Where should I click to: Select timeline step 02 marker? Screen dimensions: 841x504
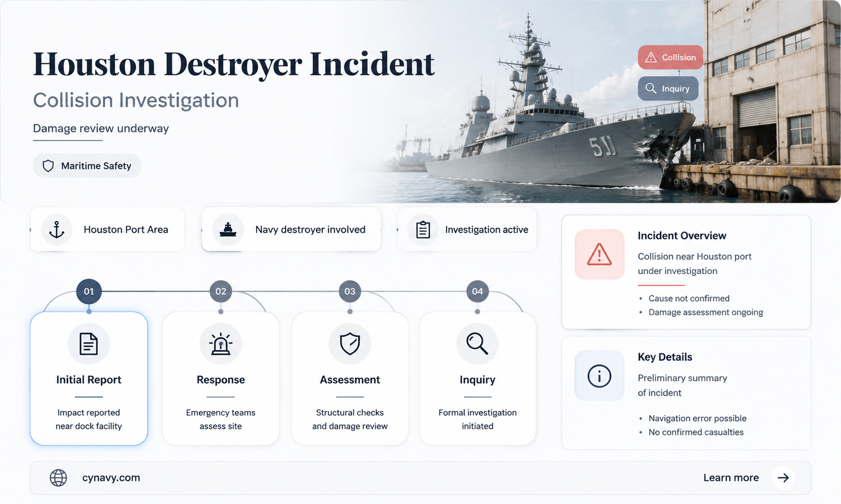pos(221,291)
